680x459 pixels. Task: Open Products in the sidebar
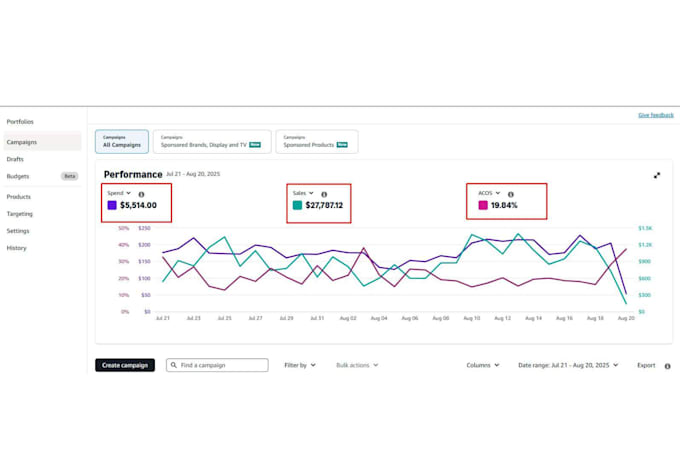pos(19,197)
